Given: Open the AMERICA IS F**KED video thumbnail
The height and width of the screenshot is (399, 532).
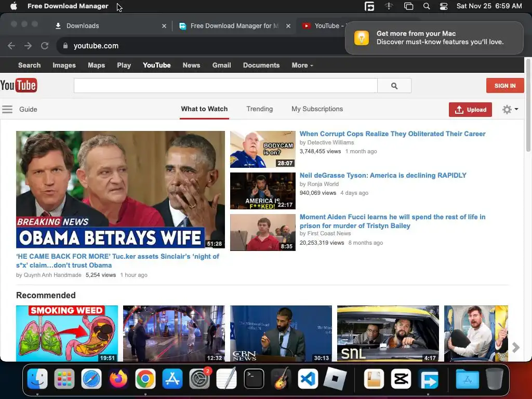Looking at the screenshot, I should [262, 191].
